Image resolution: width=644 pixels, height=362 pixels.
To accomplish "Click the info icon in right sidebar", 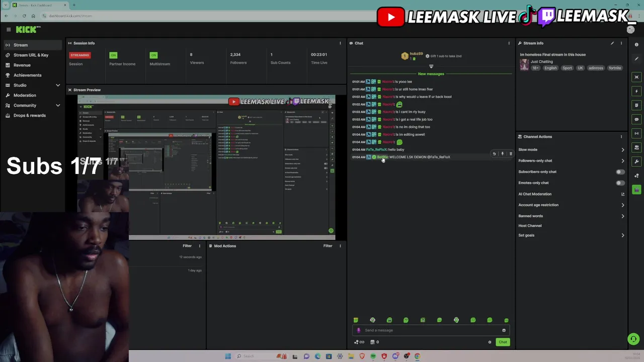I will (636, 45).
